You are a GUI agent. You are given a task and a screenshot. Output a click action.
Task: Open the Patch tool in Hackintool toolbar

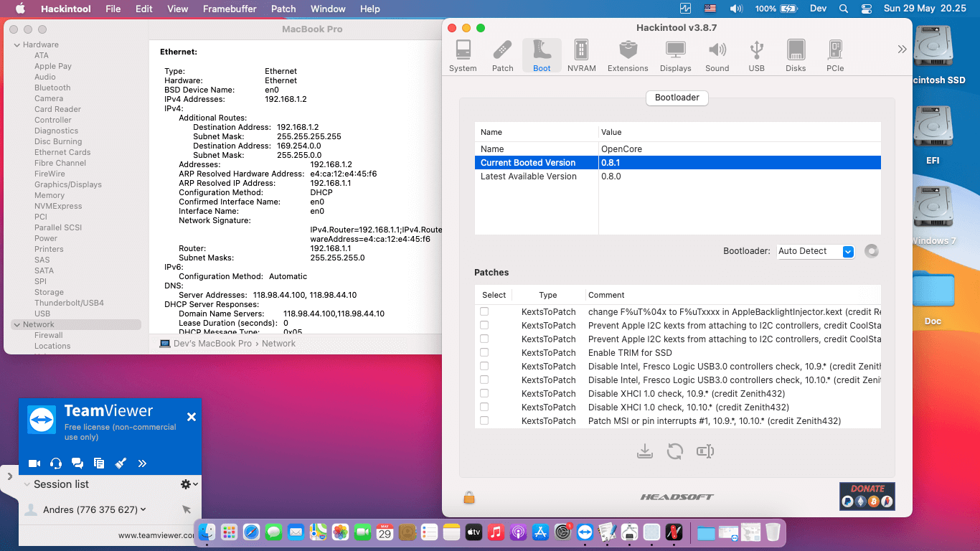(502, 56)
